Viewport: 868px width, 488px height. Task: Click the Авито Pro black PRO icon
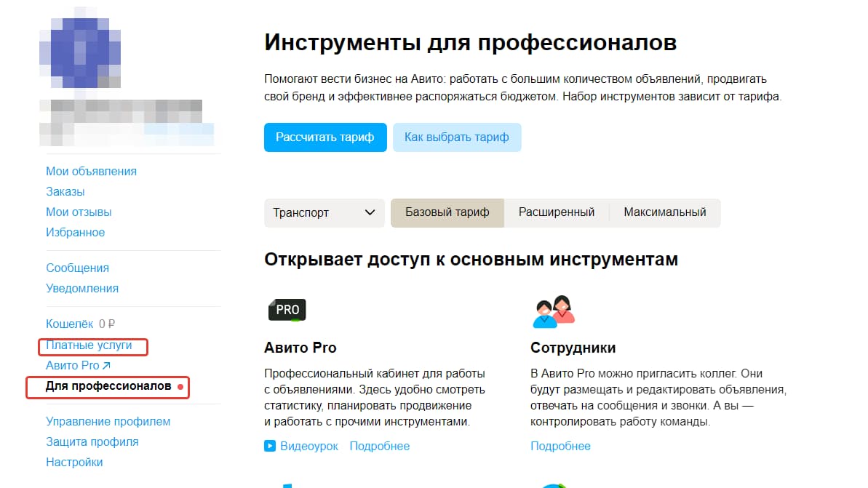tap(287, 309)
